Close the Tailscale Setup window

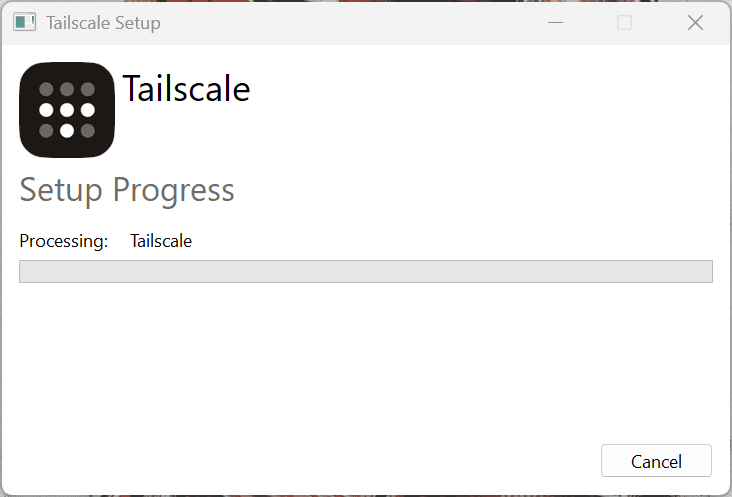695,23
